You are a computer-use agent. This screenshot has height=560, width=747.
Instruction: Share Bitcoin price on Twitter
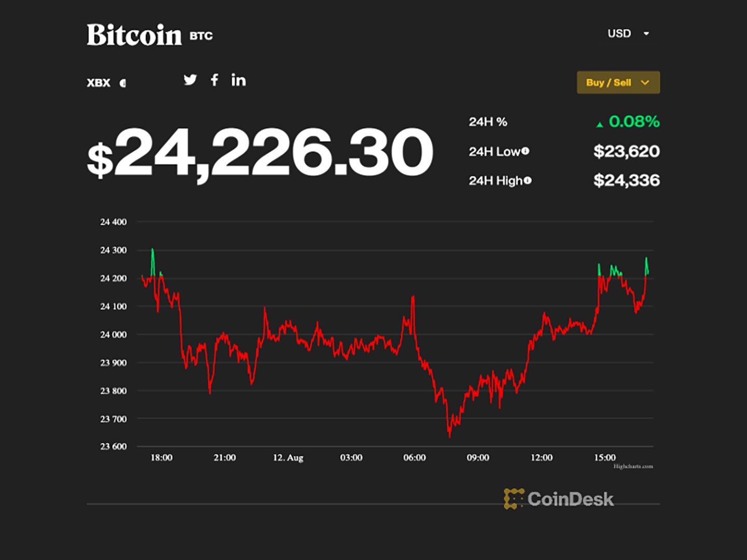tap(191, 80)
